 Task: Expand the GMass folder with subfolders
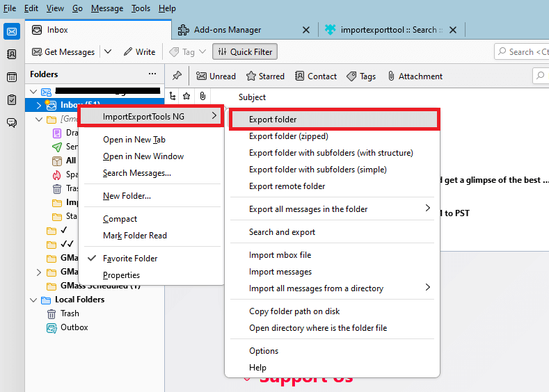[x=39, y=272]
